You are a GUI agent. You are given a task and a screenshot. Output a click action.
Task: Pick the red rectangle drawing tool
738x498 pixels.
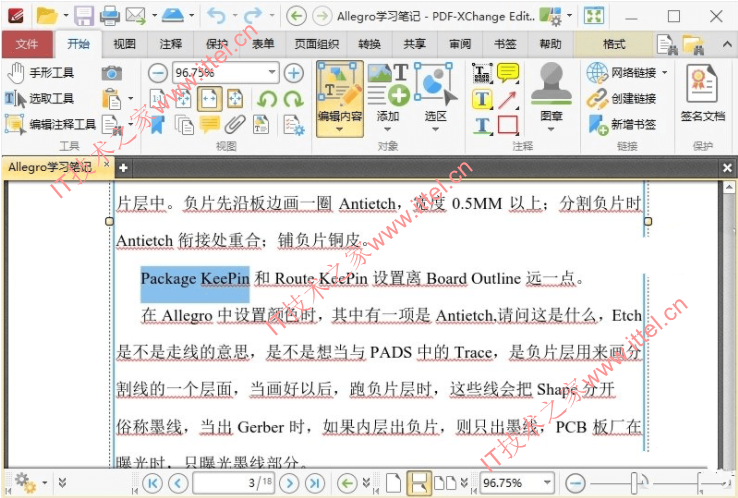pyautogui.click(x=508, y=125)
